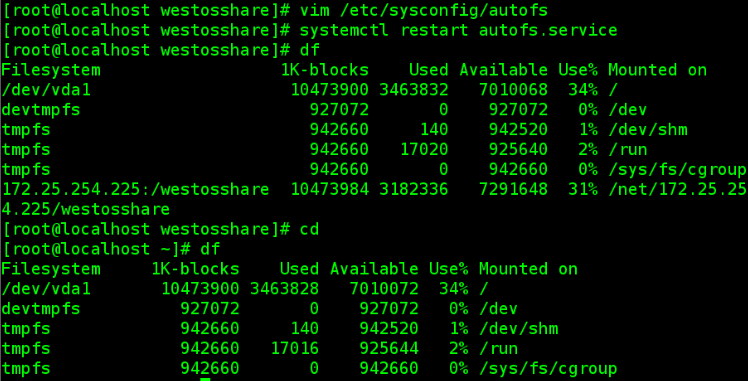Screen dimensions: 748x381
Task: Select the "[root@localhost ~]#" prompt
Action: [x=96, y=249]
